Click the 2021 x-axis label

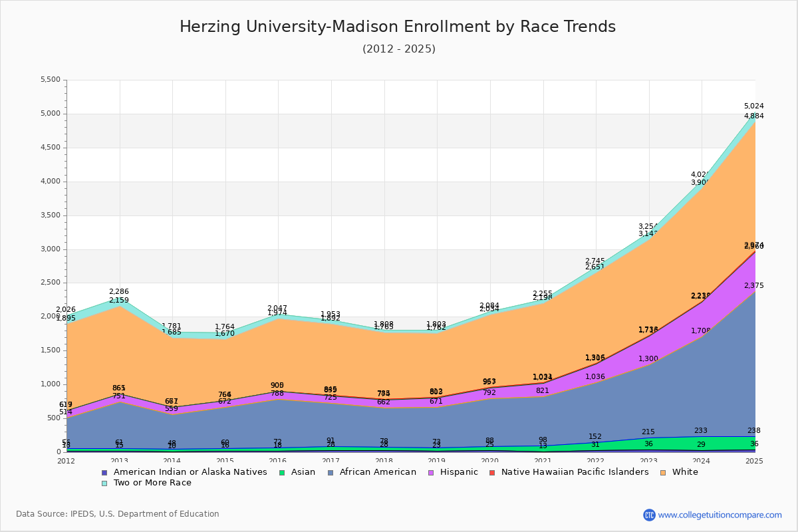543,461
